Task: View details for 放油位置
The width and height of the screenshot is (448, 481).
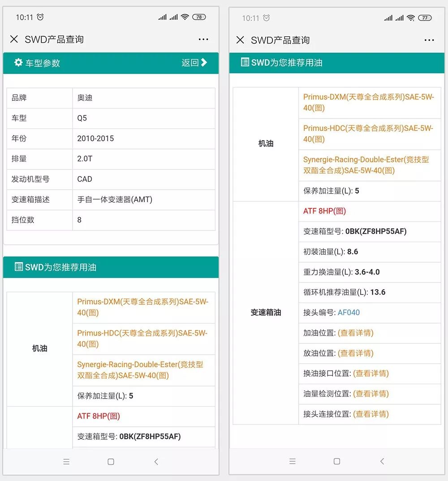Action: [355, 353]
